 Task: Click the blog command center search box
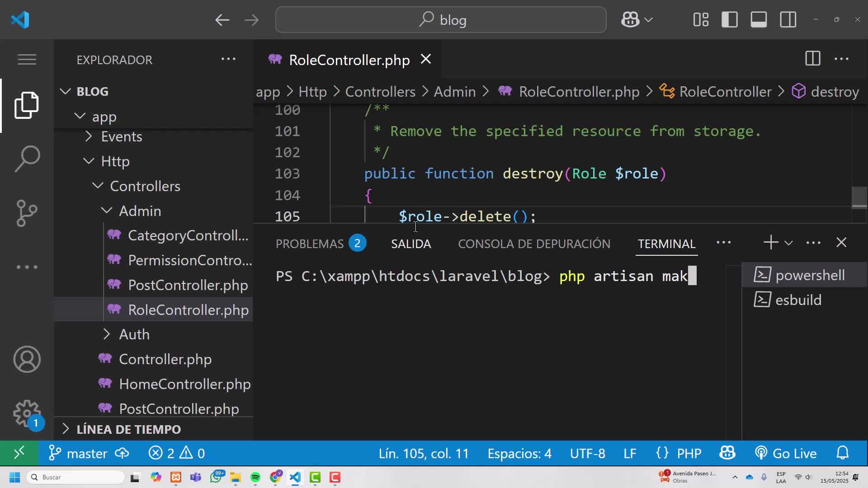(441, 20)
